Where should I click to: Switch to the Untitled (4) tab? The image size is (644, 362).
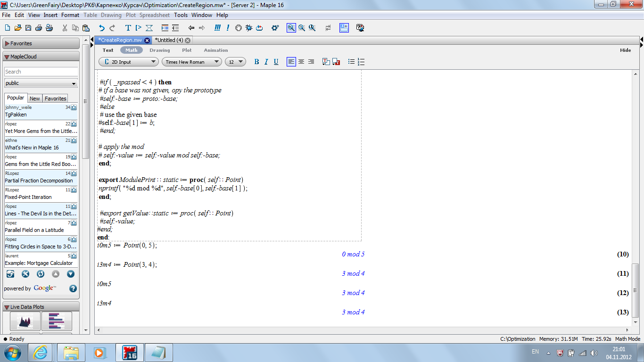(169, 40)
